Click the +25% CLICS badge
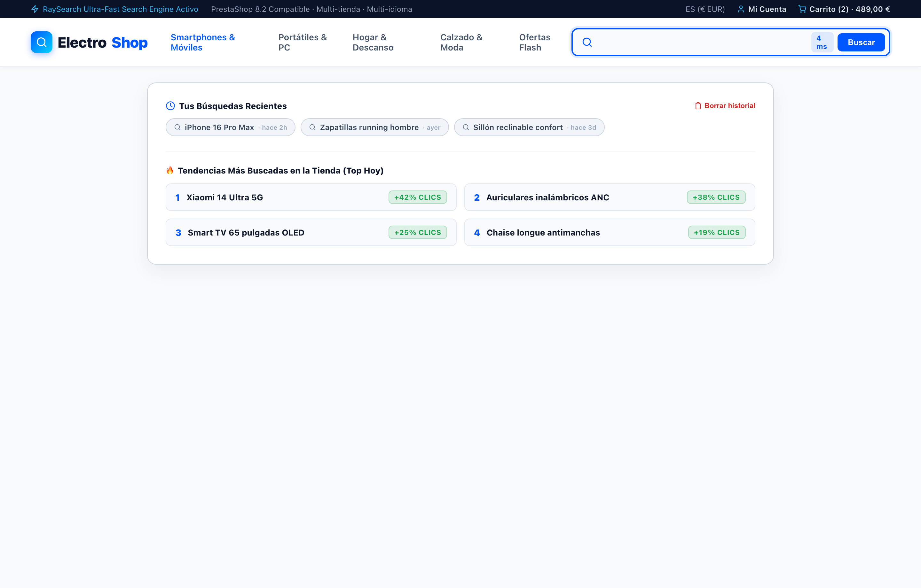 tap(418, 232)
